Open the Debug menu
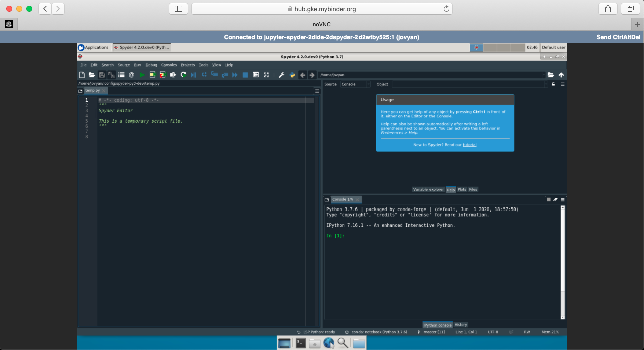Screen dimensions: 644x350 [x=151, y=65]
